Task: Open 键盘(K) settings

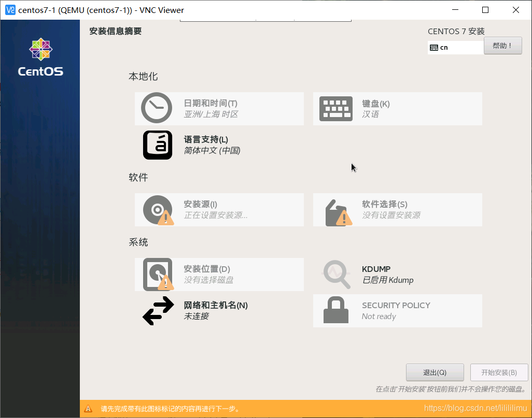Action: coord(398,109)
